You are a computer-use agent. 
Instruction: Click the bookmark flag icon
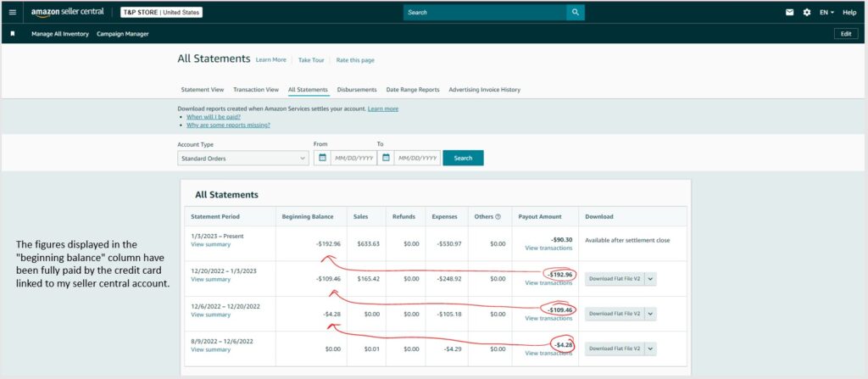click(13, 34)
